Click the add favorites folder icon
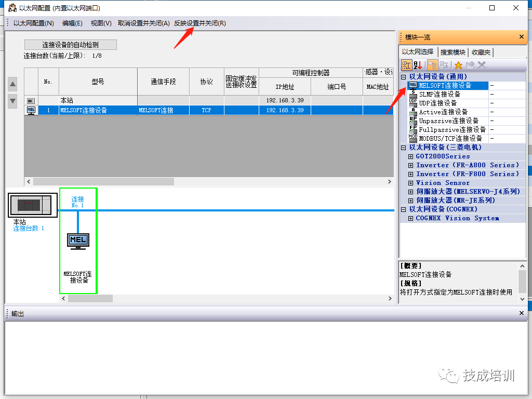The height and width of the screenshot is (399, 532). pos(470,65)
